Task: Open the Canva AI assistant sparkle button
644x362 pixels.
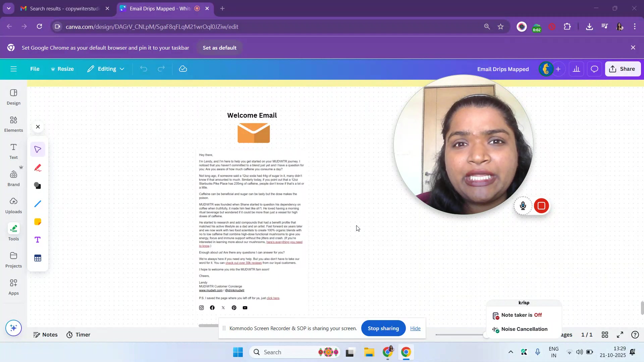Action: 13,328
